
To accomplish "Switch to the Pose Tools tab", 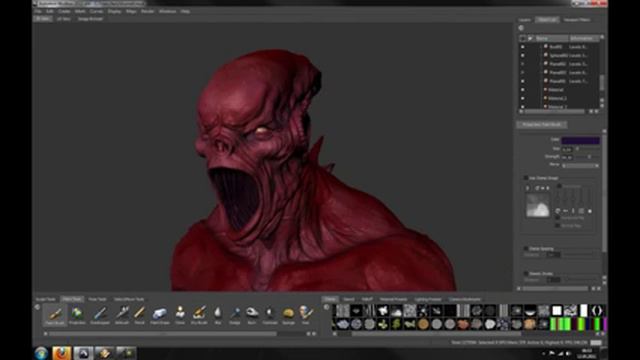I will [97, 299].
